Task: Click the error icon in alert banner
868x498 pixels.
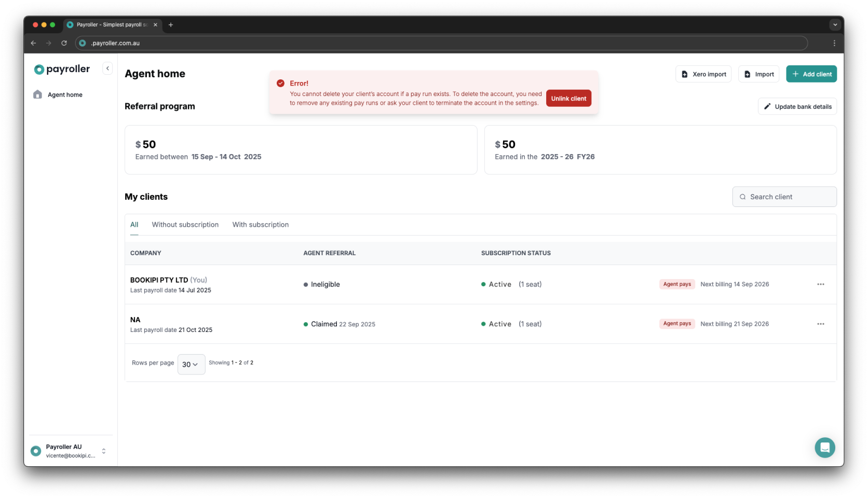Action: pos(280,83)
